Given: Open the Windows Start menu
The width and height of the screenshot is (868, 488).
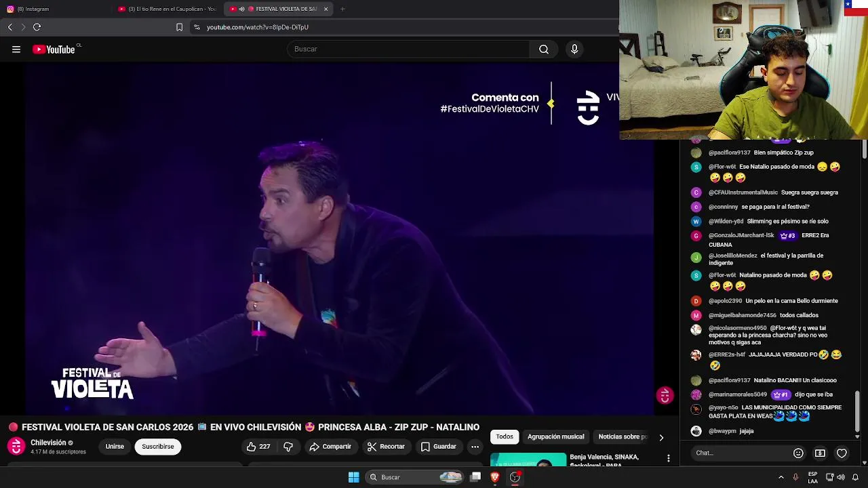Looking at the screenshot, I should pos(353,477).
